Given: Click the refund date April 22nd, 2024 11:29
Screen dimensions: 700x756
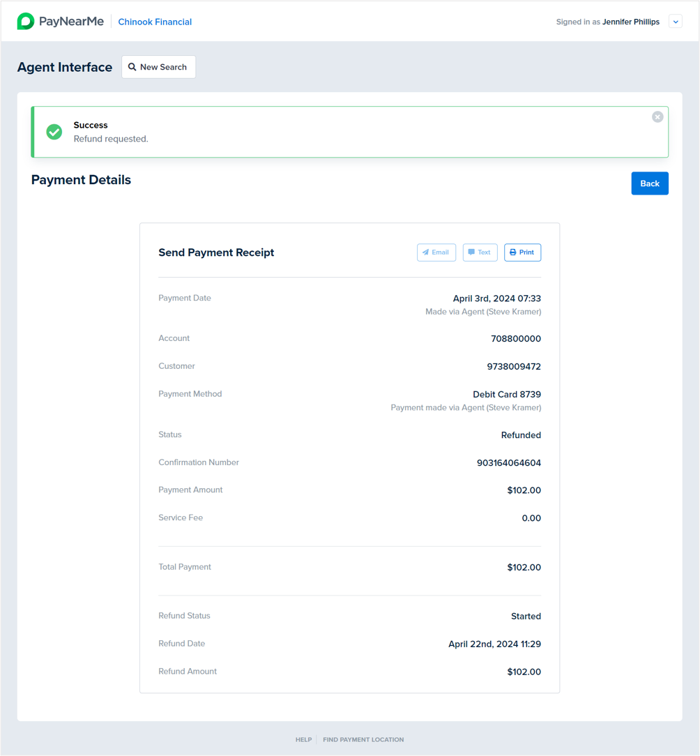Looking at the screenshot, I should coord(494,644).
